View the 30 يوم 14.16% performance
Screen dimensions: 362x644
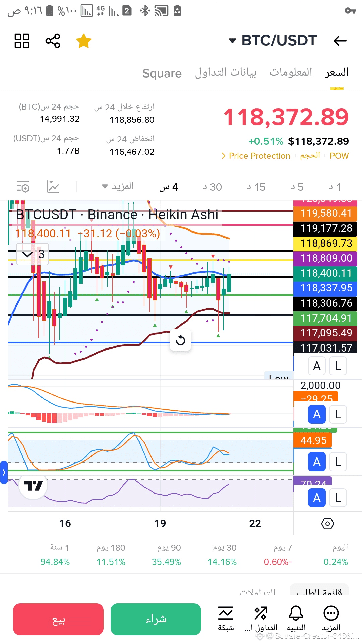coord(223,555)
